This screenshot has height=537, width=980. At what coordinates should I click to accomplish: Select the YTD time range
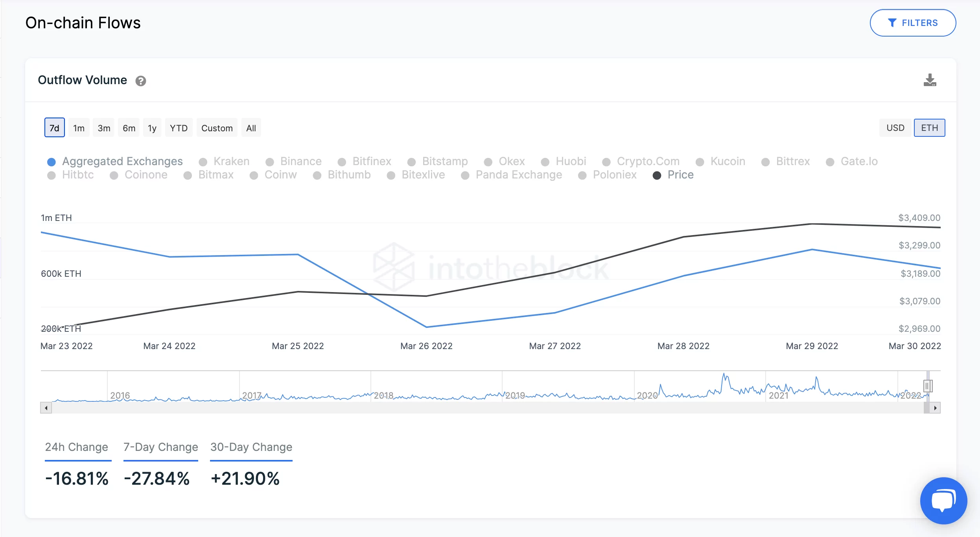coord(179,128)
